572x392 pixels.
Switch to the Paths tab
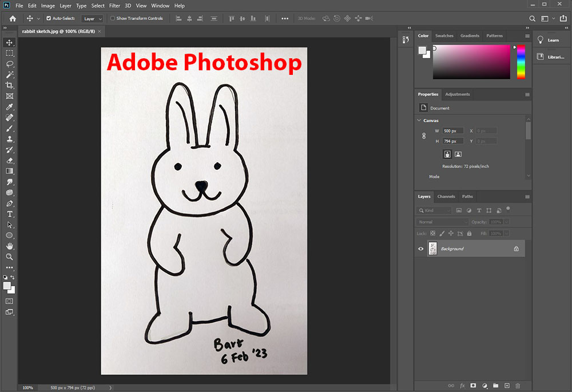pyautogui.click(x=467, y=197)
